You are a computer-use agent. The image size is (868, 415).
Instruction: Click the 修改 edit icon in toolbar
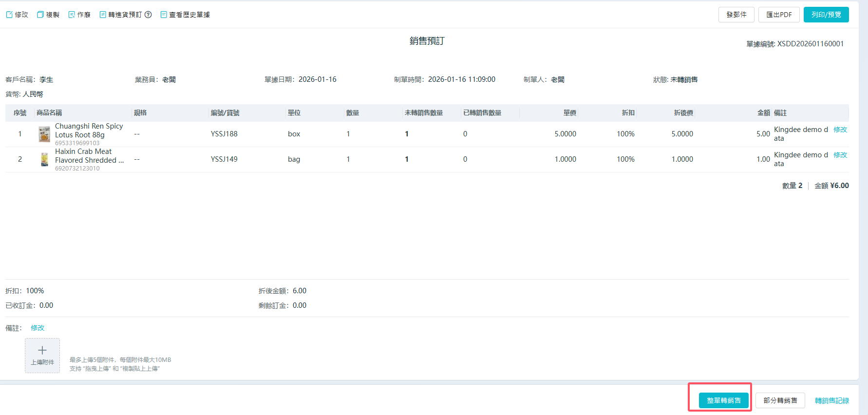9,15
